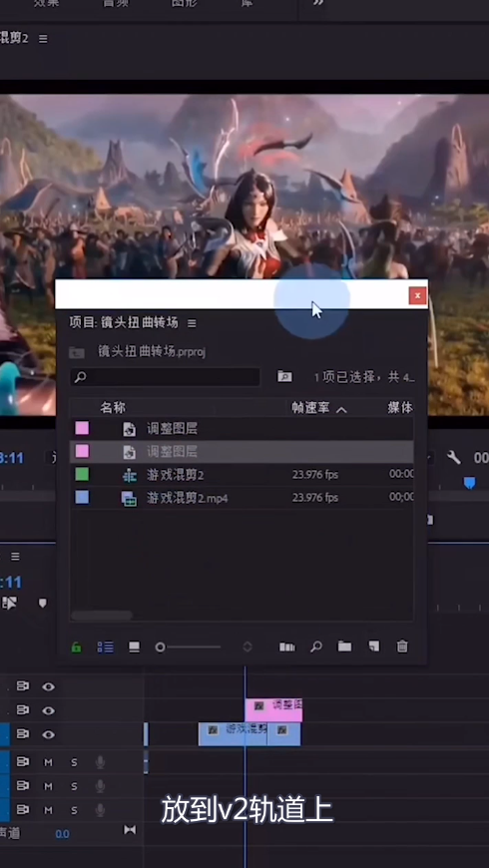Toggle sync lock on the top audio track
The width and height of the screenshot is (489, 868).
point(23,761)
